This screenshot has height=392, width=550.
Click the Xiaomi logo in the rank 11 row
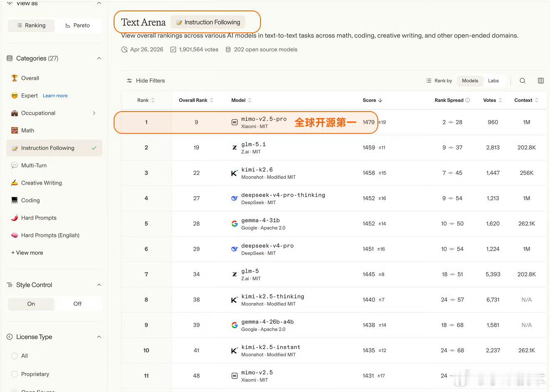(235, 376)
